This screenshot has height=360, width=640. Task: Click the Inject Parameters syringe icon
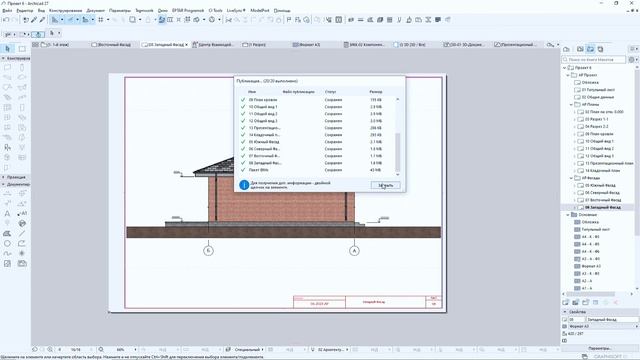pos(42,20)
